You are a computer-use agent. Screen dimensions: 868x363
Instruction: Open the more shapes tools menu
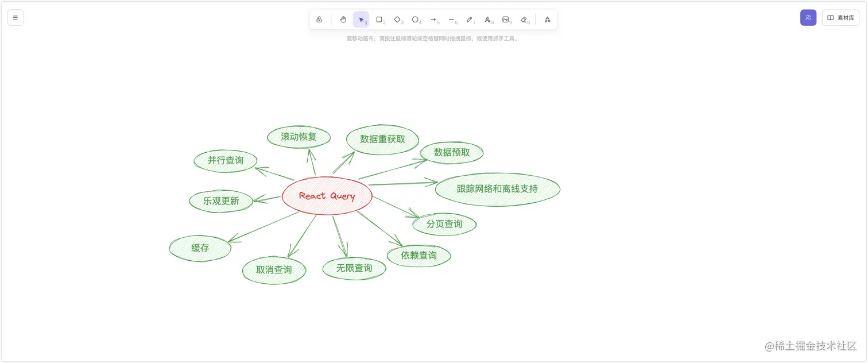point(547,20)
